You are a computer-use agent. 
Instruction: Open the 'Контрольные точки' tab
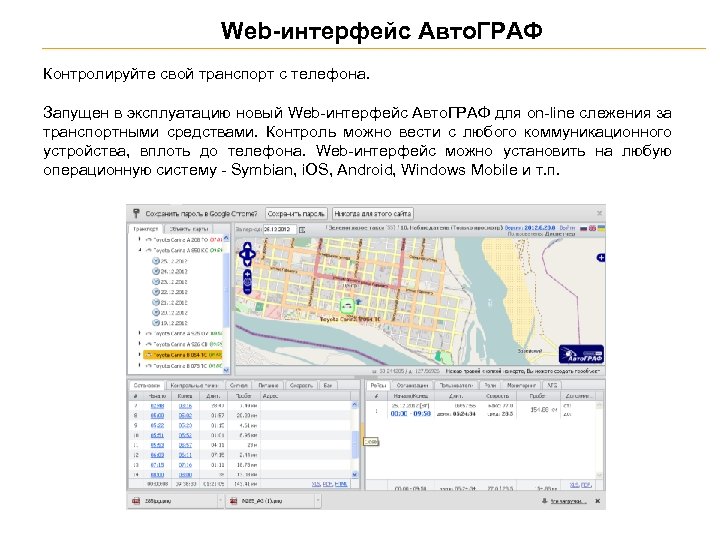[194, 385]
